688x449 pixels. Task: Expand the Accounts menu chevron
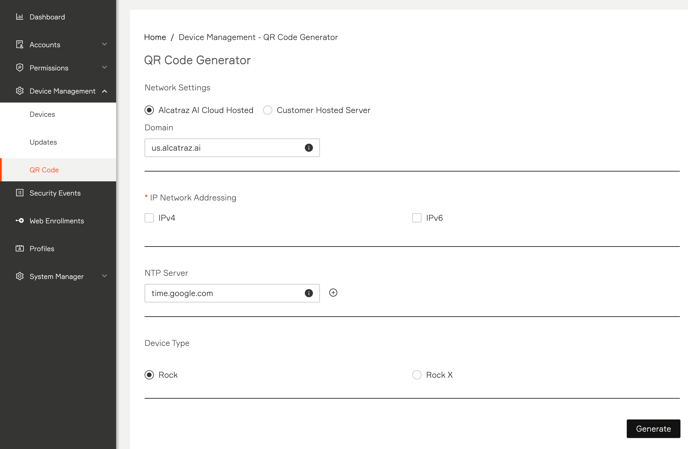[x=104, y=44]
